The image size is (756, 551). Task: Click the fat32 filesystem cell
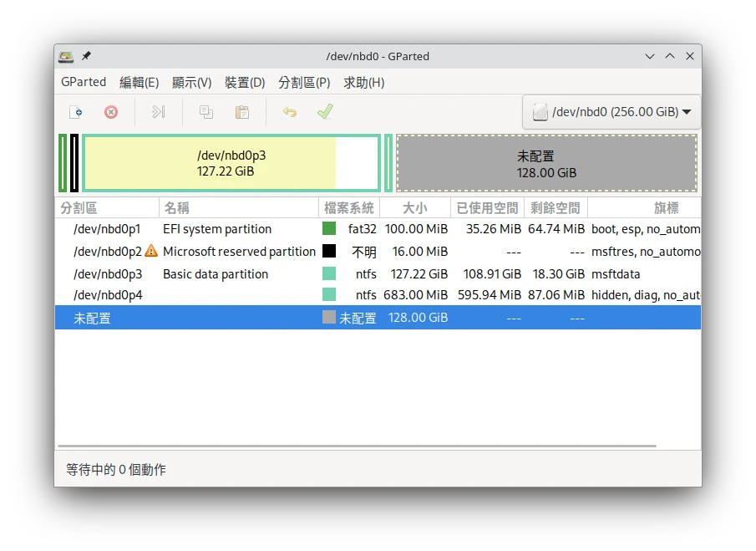click(x=362, y=229)
